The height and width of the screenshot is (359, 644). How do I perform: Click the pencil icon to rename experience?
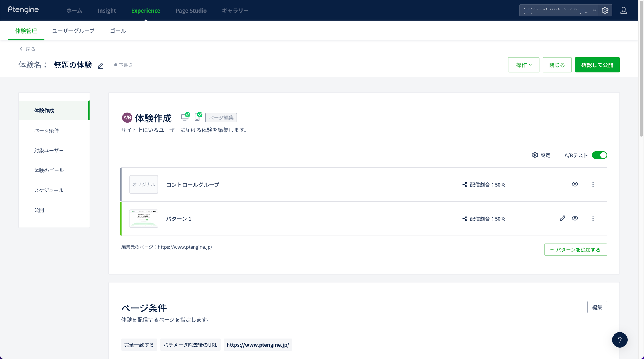pyautogui.click(x=100, y=66)
